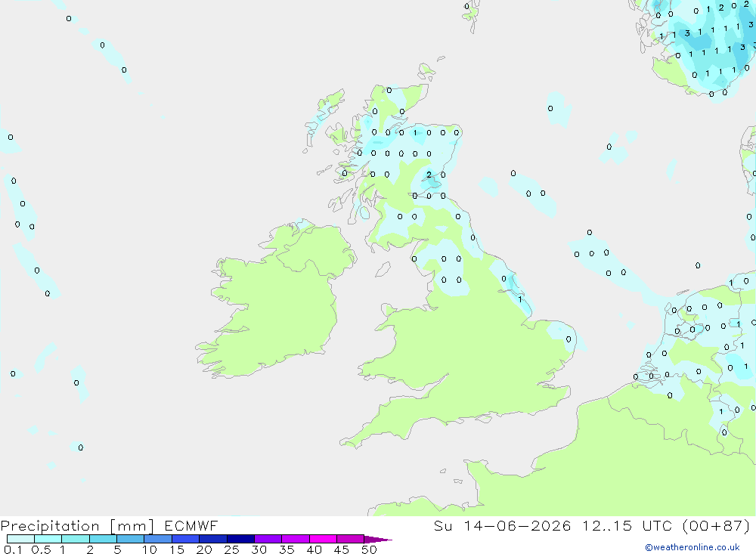Click the "Precipitation [mm]" title text
Screen dimensions: 756x554
click(x=77, y=526)
